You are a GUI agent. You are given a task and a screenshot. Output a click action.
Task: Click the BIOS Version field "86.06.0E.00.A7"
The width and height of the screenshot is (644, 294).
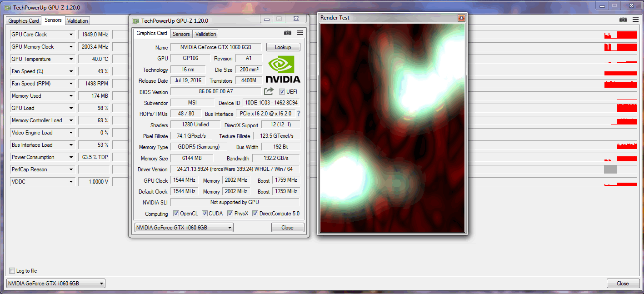tap(216, 92)
